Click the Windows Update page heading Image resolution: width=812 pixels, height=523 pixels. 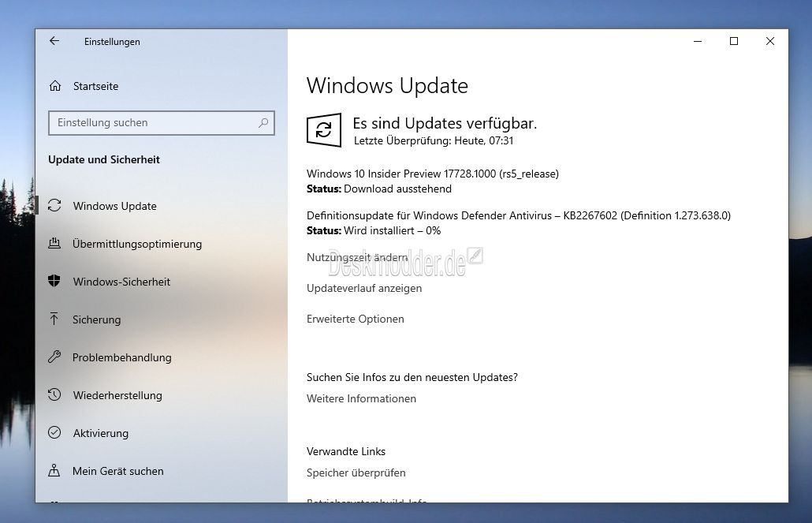tap(387, 85)
